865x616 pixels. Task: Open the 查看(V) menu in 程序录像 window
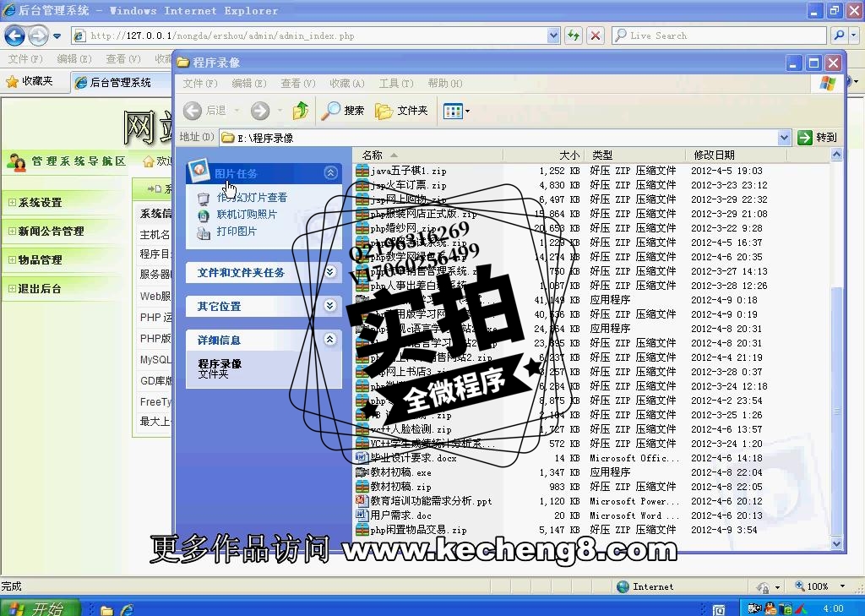(298, 84)
